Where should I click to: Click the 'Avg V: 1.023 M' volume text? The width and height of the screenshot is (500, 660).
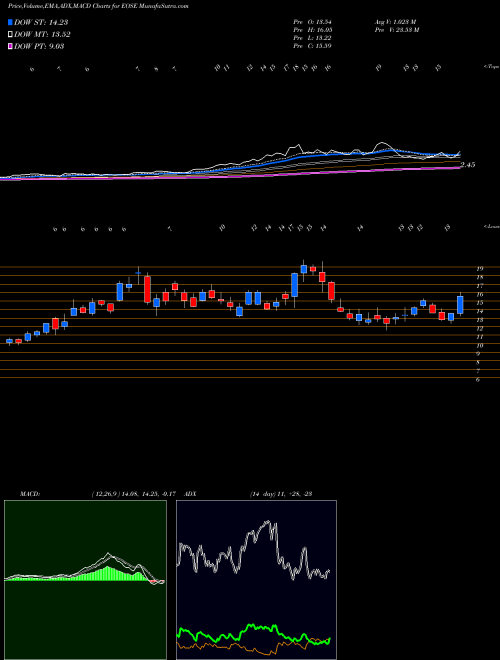[395, 21]
